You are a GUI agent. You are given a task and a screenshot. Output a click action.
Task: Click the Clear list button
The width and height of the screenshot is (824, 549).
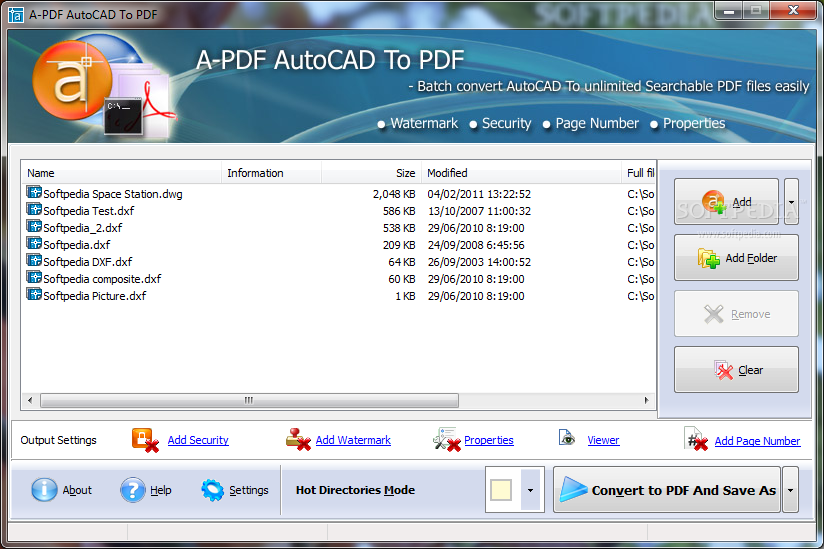736,370
